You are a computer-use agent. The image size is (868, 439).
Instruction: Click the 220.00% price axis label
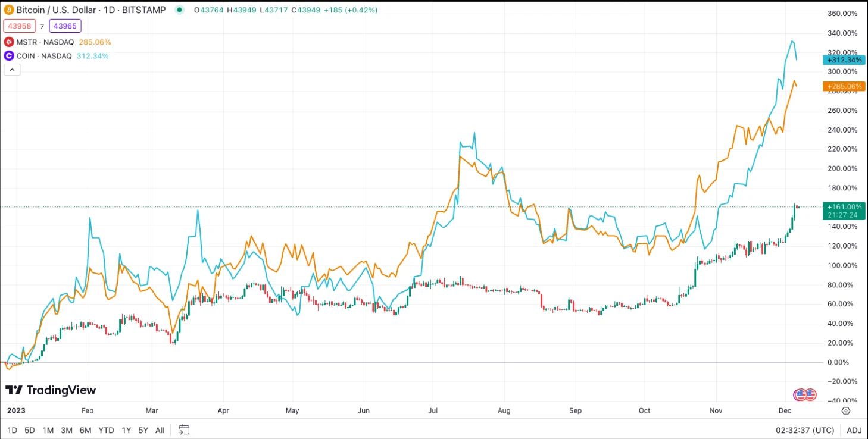click(x=842, y=149)
